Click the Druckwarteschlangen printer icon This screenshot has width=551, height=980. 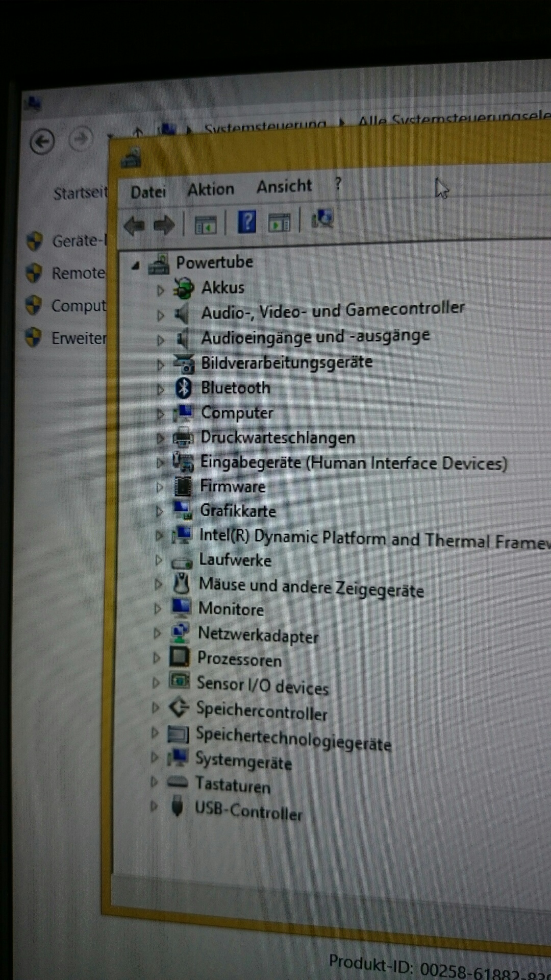click(x=183, y=437)
